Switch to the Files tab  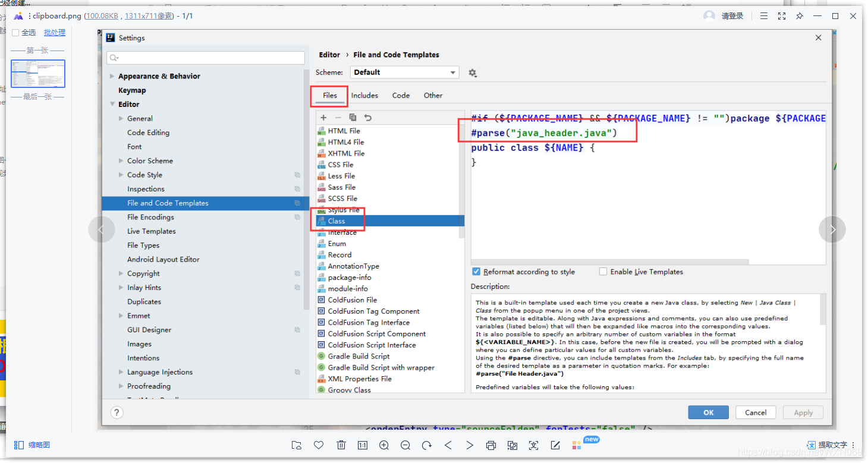330,95
